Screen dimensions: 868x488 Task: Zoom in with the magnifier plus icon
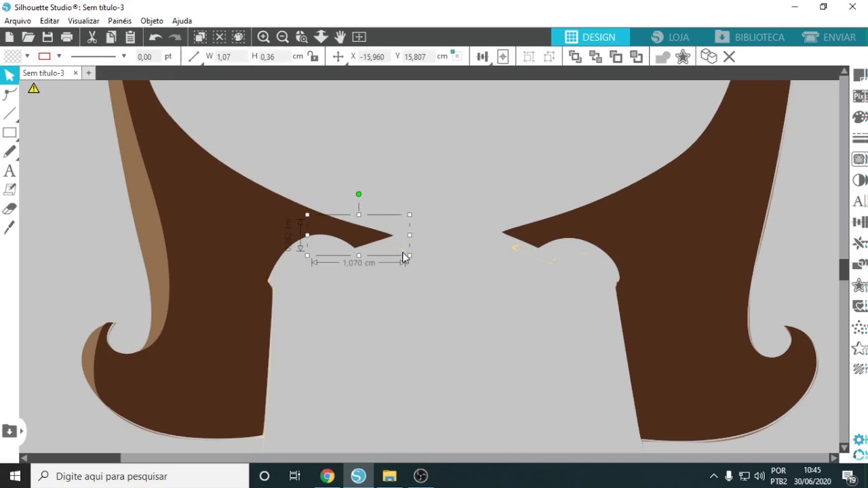pyautogui.click(x=264, y=37)
